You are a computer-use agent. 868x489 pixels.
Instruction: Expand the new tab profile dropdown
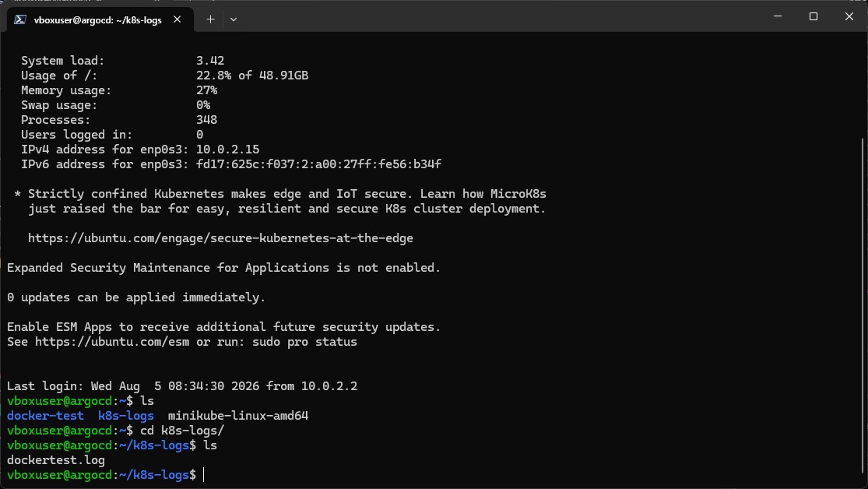[x=234, y=19]
